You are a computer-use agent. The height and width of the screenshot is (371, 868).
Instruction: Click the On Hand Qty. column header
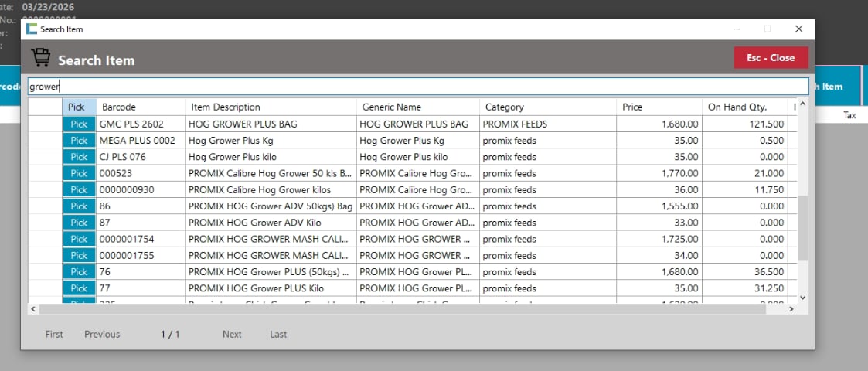pos(744,107)
